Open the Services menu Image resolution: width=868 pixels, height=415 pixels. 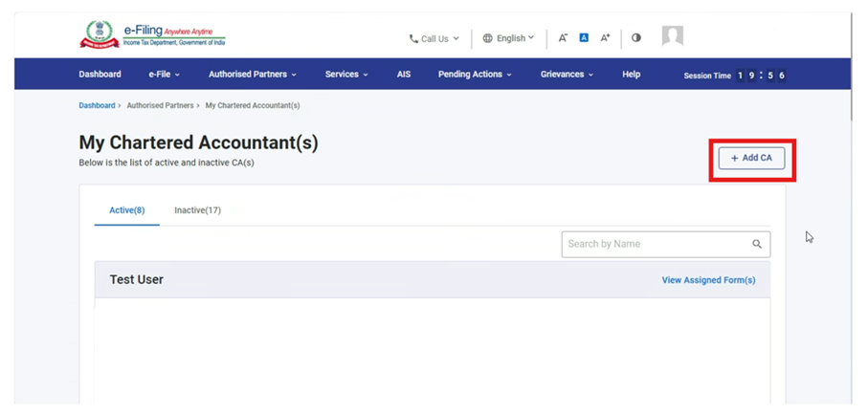345,75
